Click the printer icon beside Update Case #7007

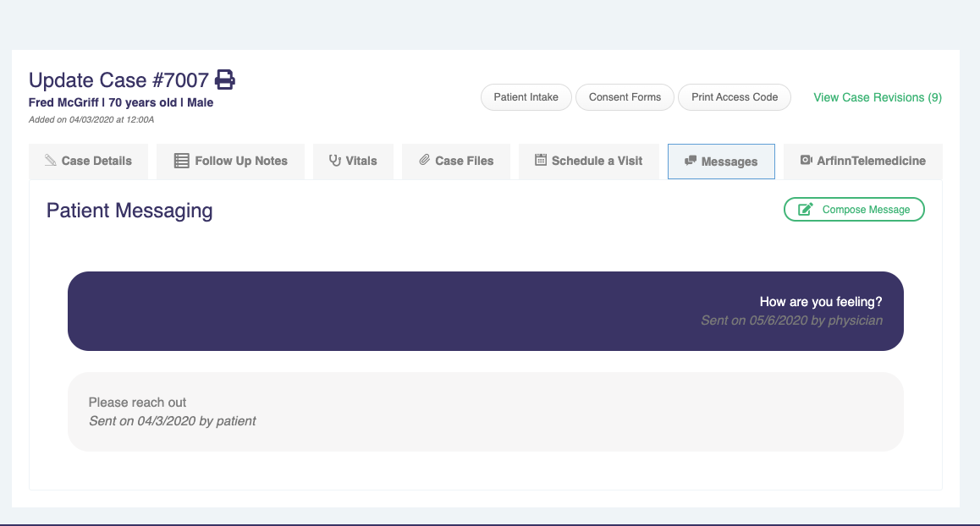point(224,80)
